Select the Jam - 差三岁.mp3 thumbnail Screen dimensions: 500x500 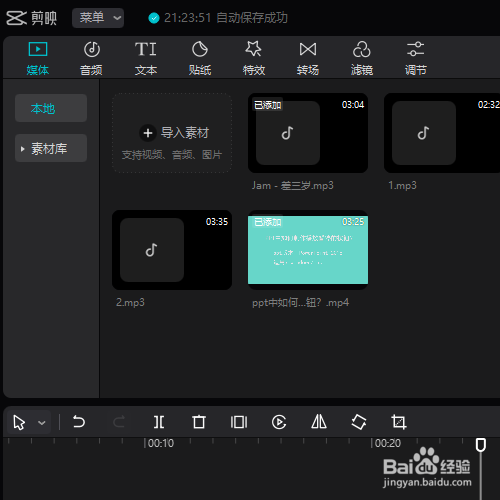(x=308, y=133)
